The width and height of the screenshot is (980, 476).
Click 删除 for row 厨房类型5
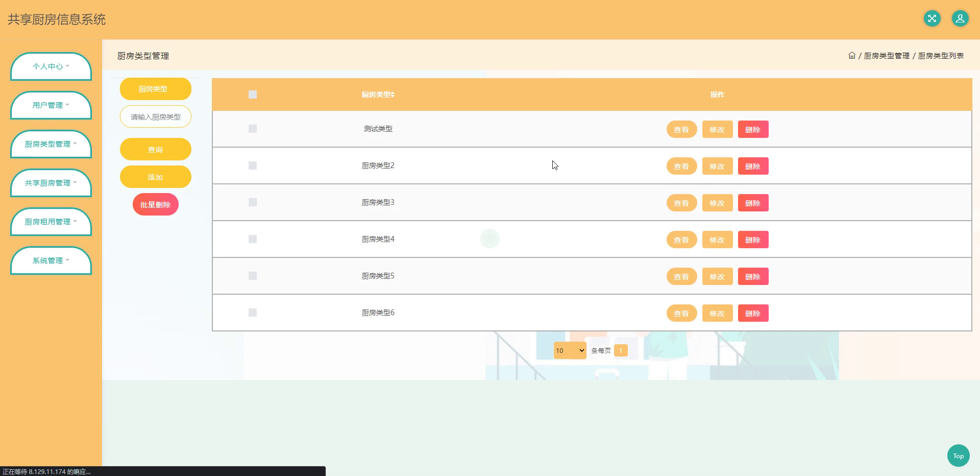753,276
